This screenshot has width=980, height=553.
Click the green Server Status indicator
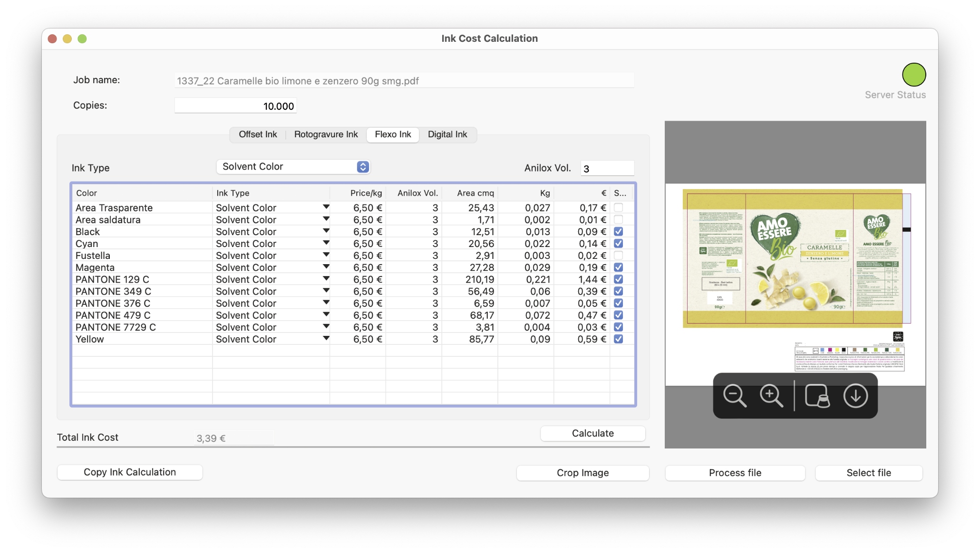pos(913,75)
